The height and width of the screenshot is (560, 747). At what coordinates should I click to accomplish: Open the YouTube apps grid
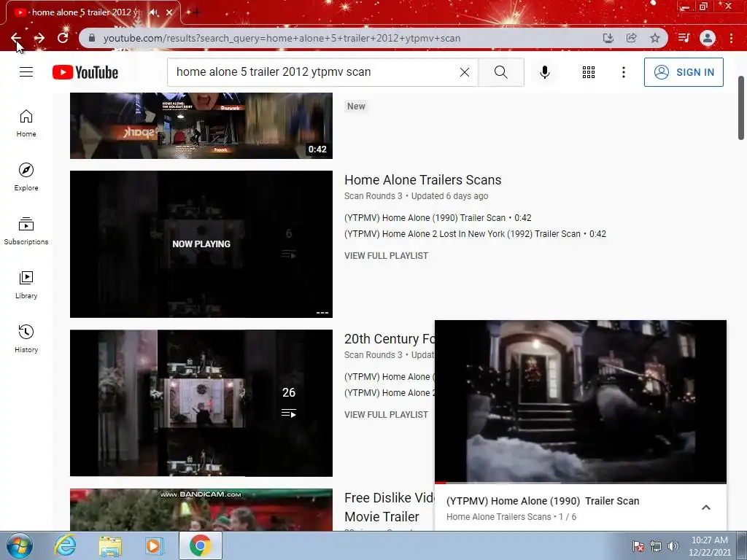point(589,72)
